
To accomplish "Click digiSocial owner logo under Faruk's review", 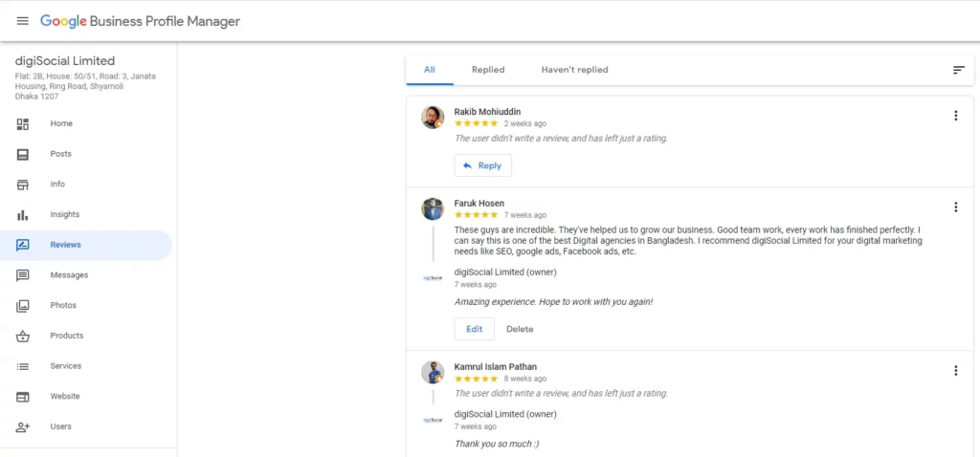I will click(433, 278).
